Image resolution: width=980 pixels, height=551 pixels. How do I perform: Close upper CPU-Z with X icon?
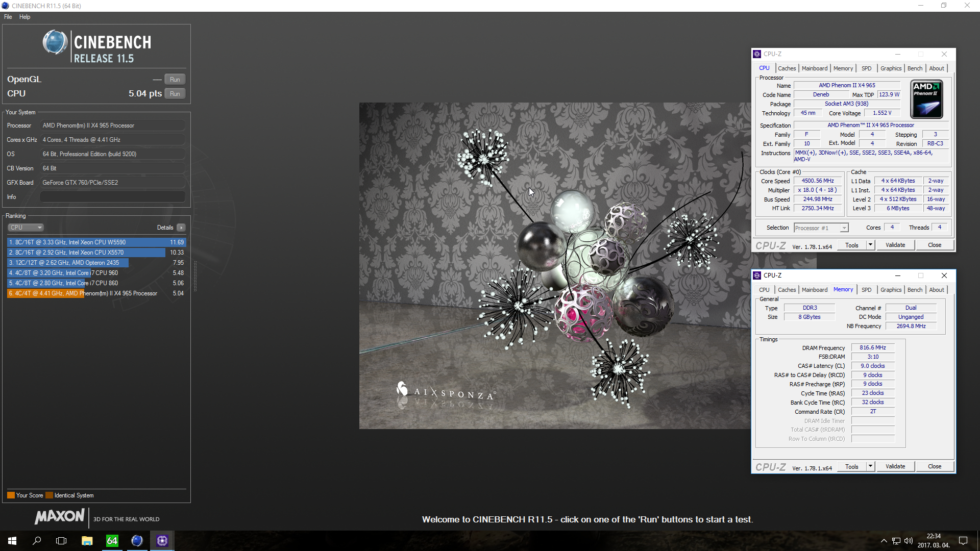[x=944, y=54]
